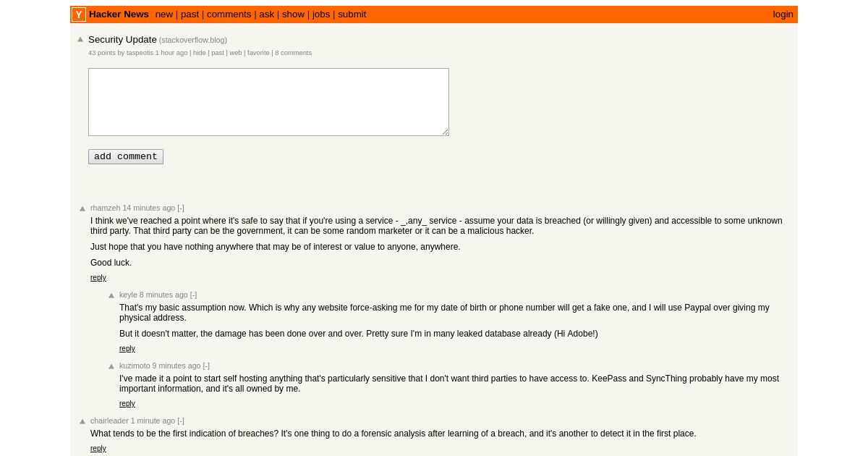The width and height of the screenshot is (868, 456).
Task: Hide the story using 'hide' link
Action: point(200,53)
